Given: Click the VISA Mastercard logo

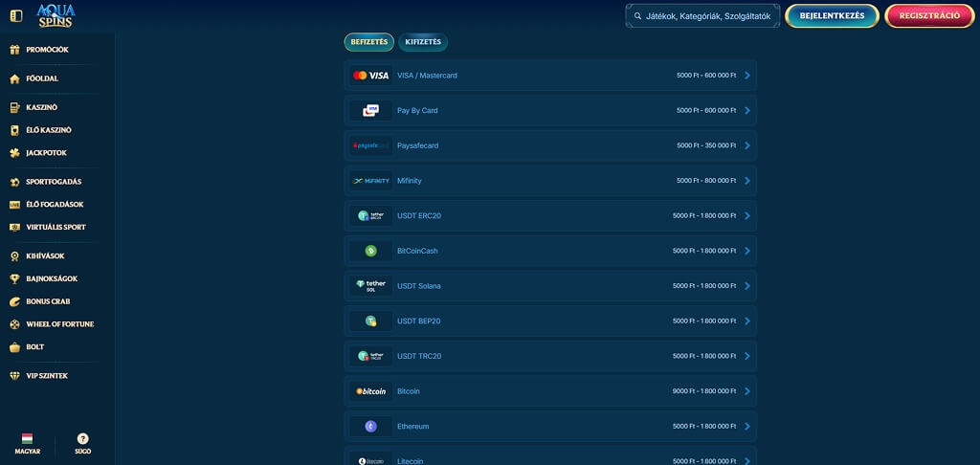Looking at the screenshot, I should (370, 76).
